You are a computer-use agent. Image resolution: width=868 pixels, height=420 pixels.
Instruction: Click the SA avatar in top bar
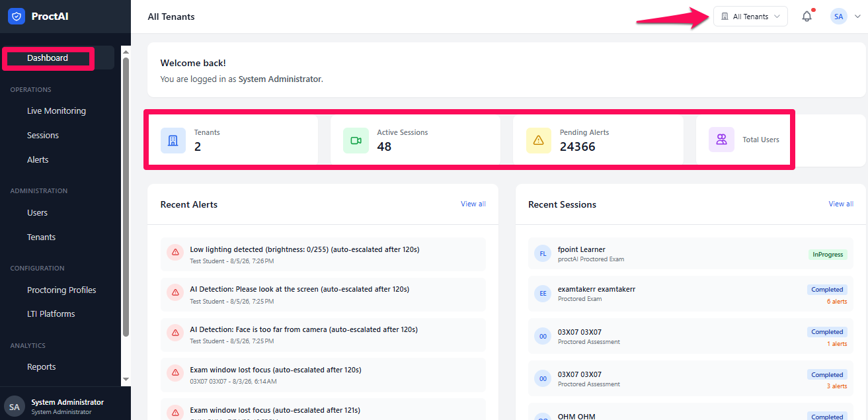[x=839, y=17]
